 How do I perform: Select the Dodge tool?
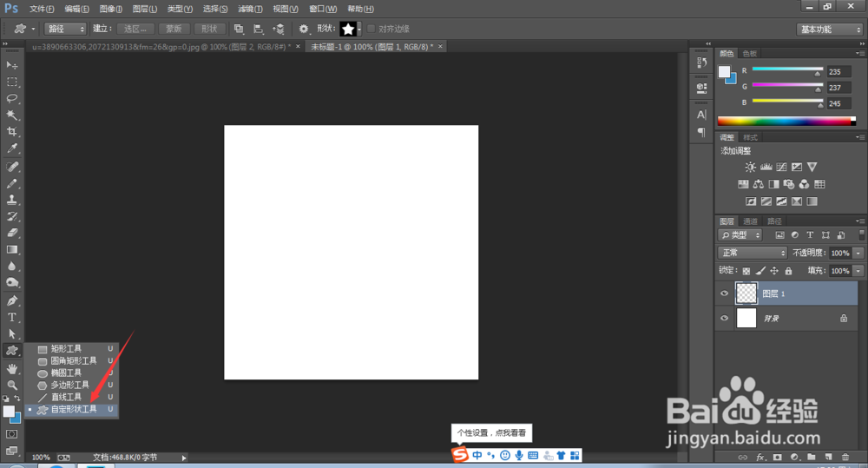click(11, 283)
